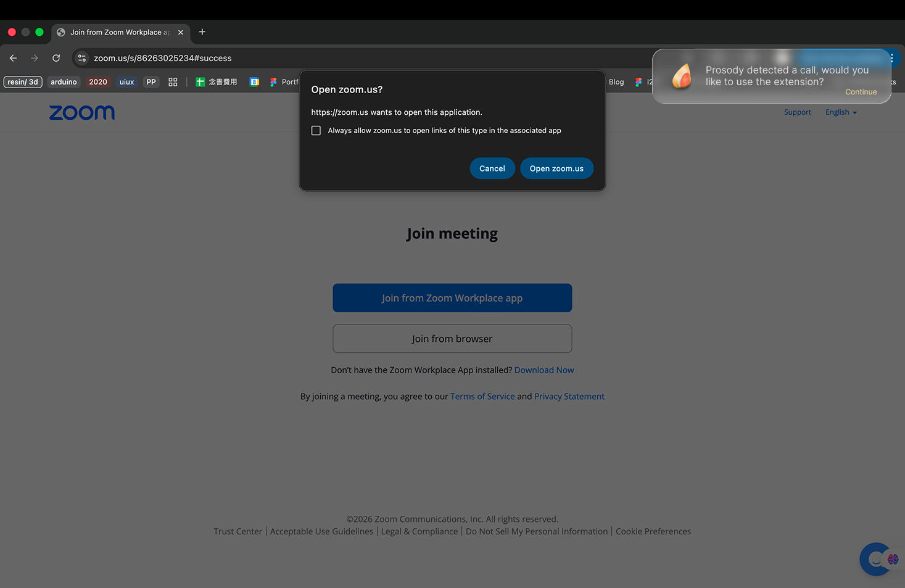Screen dimensions: 905x588
Task: Open Legal & Compliance footer link
Action: 419,532
